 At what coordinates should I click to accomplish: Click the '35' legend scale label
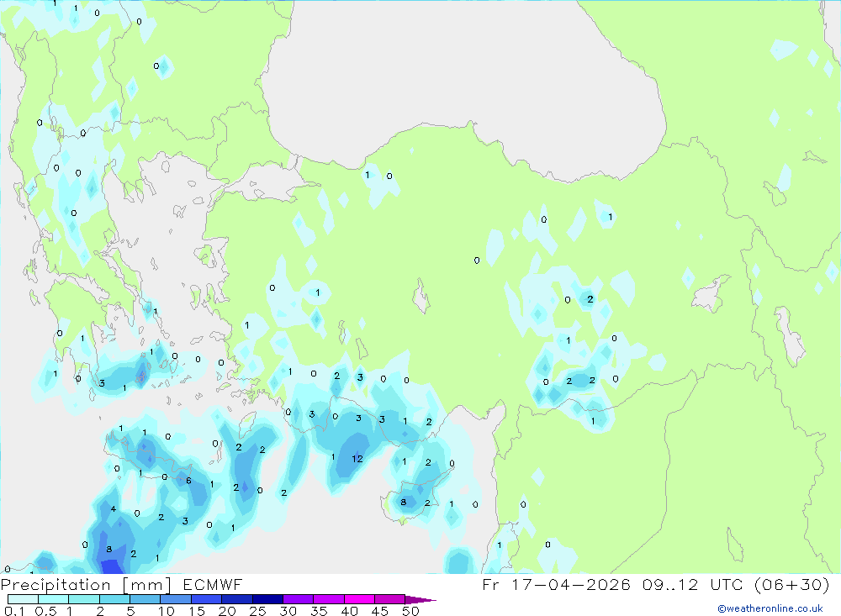319,611
